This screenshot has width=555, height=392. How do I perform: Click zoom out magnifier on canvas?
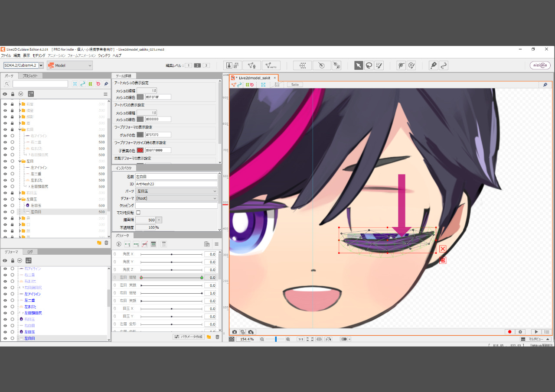(262, 339)
